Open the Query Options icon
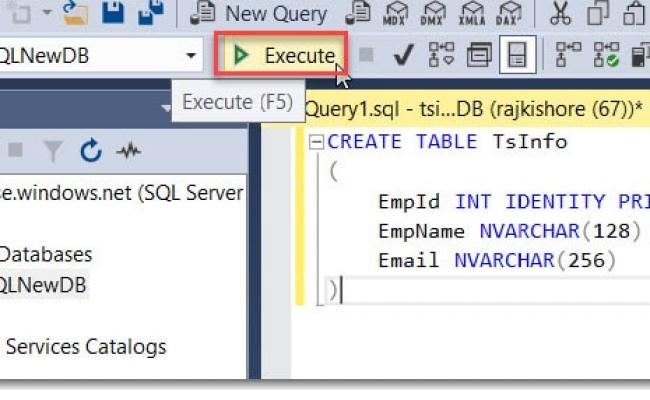 coord(479,55)
